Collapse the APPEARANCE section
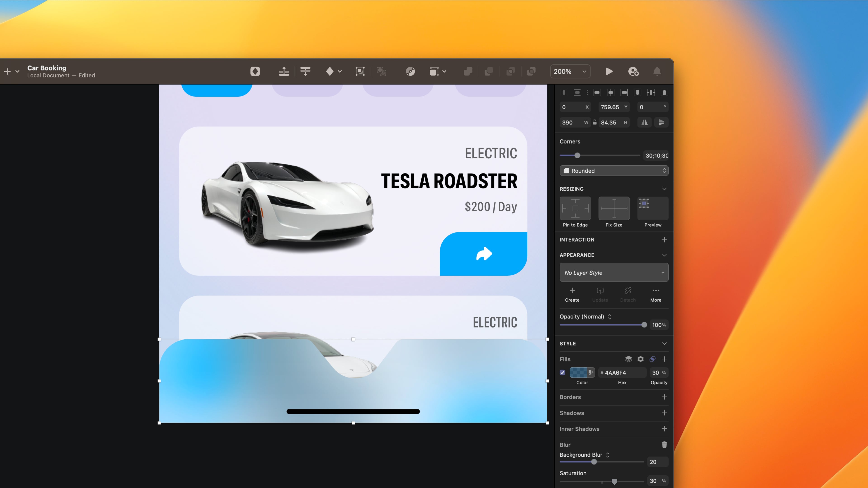 [664, 255]
